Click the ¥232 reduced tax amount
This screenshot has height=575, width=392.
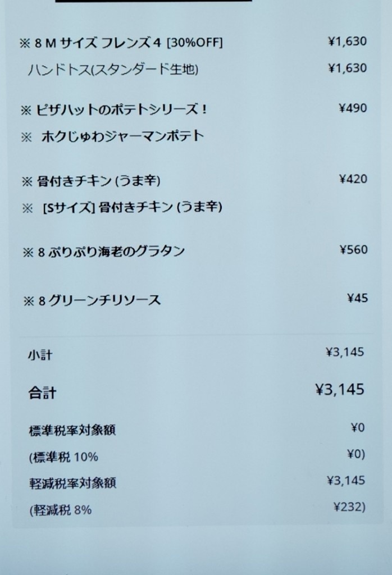[x=349, y=507]
